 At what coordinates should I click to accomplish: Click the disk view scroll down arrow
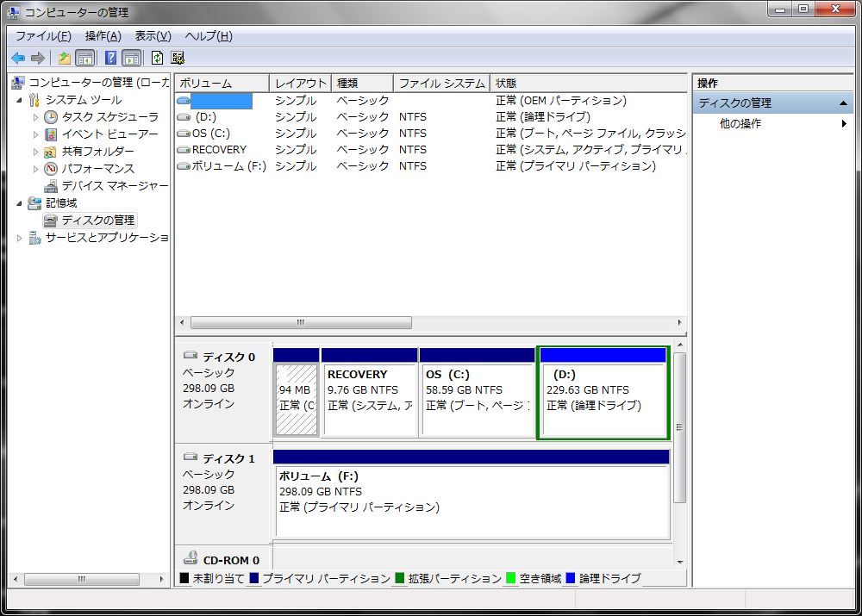[x=680, y=562]
